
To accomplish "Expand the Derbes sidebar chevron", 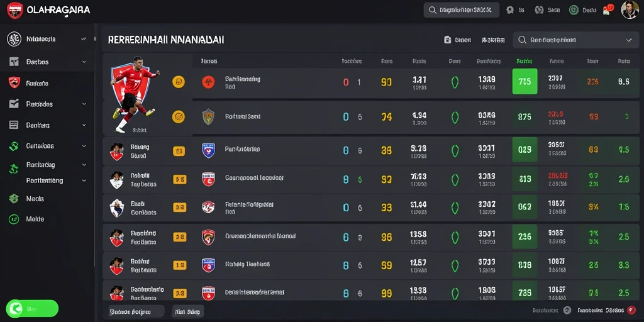I will tap(84, 62).
